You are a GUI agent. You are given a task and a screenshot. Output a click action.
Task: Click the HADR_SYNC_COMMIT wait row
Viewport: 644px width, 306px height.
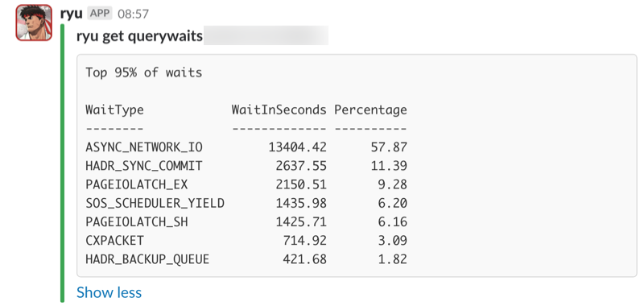click(x=246, y=166)
